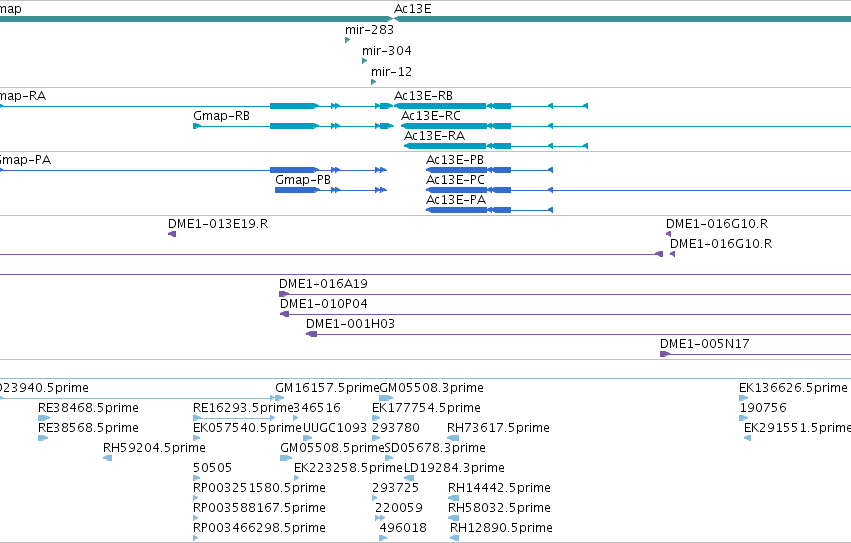Click the DME1-013E19.R clone glyph
Image resolution: width=851 pixels, height=543 pixels.
coord(172,234)
